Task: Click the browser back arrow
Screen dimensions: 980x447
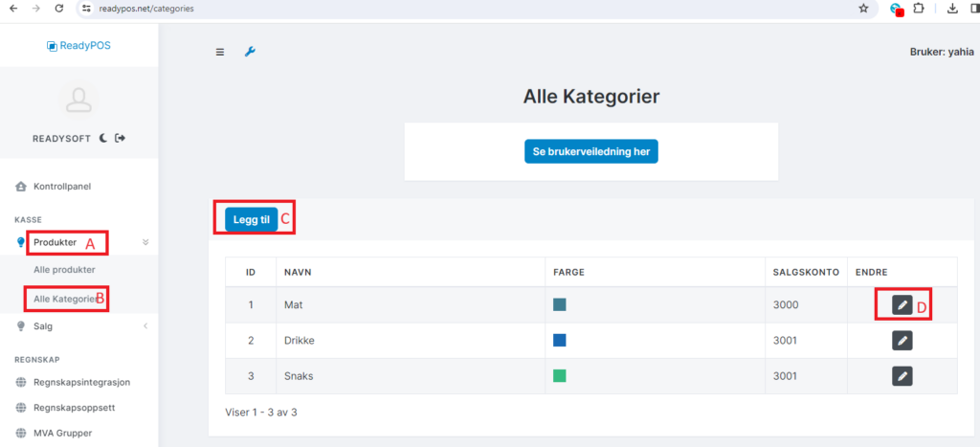Action: pyautogui.click(x=13, y=9)
